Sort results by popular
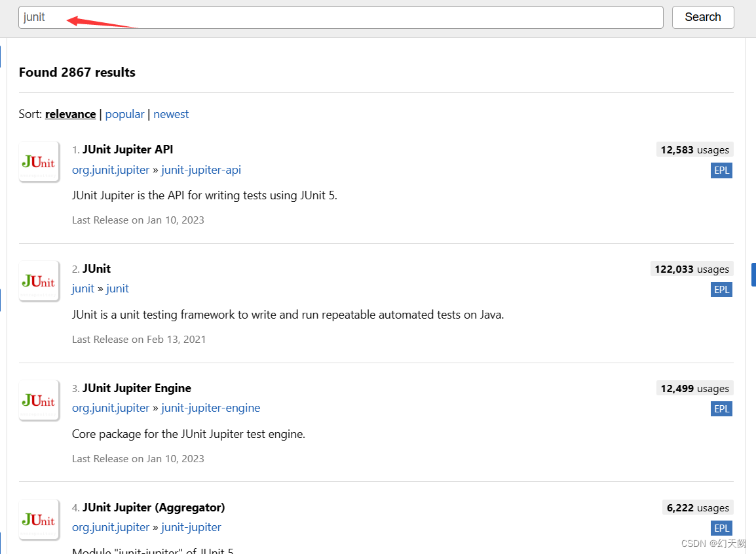Image resolution: width=756 pixels, height=554 pixels. point(124,114)
